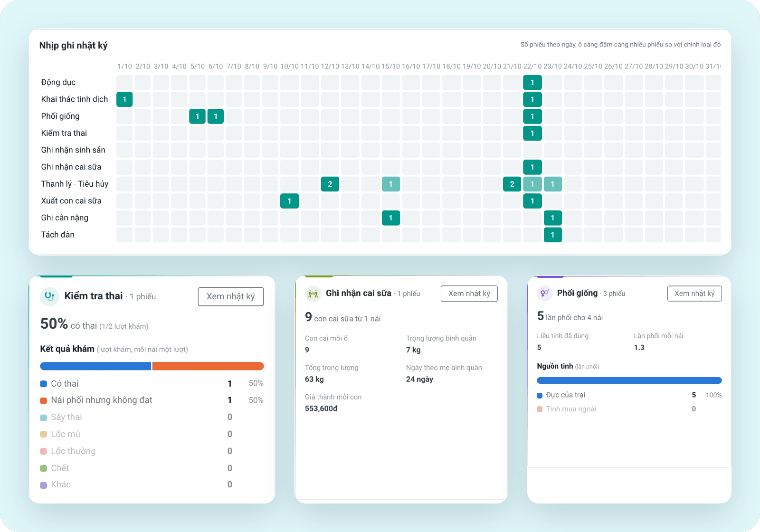
Task: Select Phối giống cell on 5/10
Action: (x=197, y=116)
